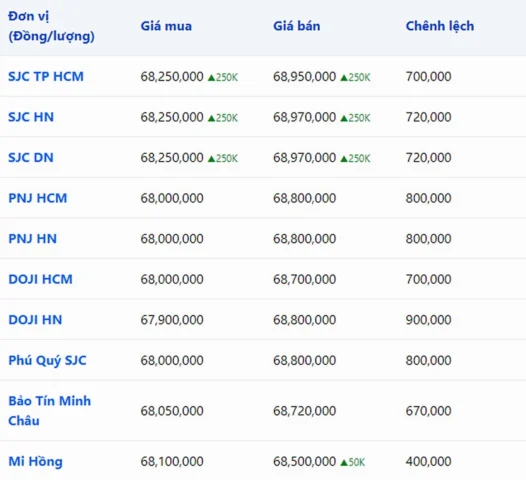Click the Giá mua column header
The image size is (526, 480).
point(166,26)
